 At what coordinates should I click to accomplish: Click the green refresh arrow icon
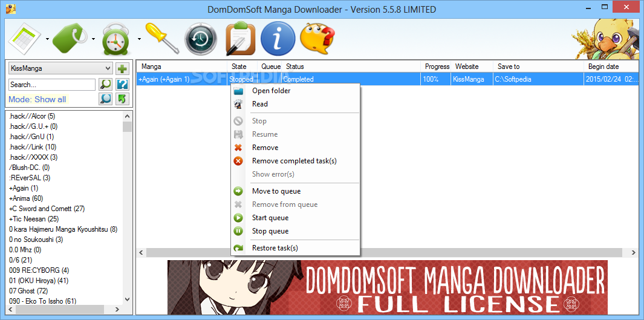pyautogui.click(x=122, y=99)
